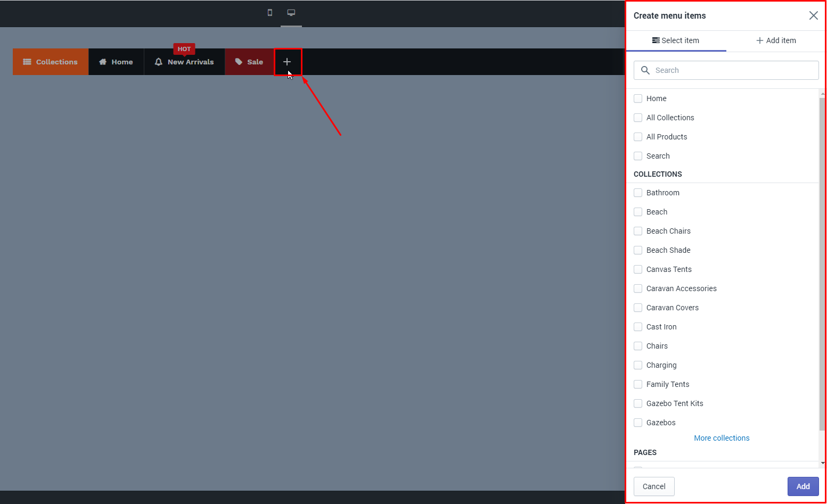The width and height of the screenshot is (827, 504).
Task: Check the Gazebos checkbox
Action: 638,423
